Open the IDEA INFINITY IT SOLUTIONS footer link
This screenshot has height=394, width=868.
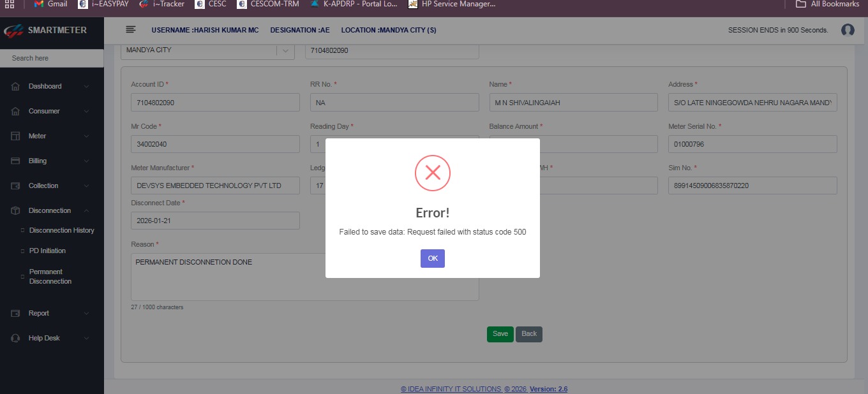pos(451,389)
